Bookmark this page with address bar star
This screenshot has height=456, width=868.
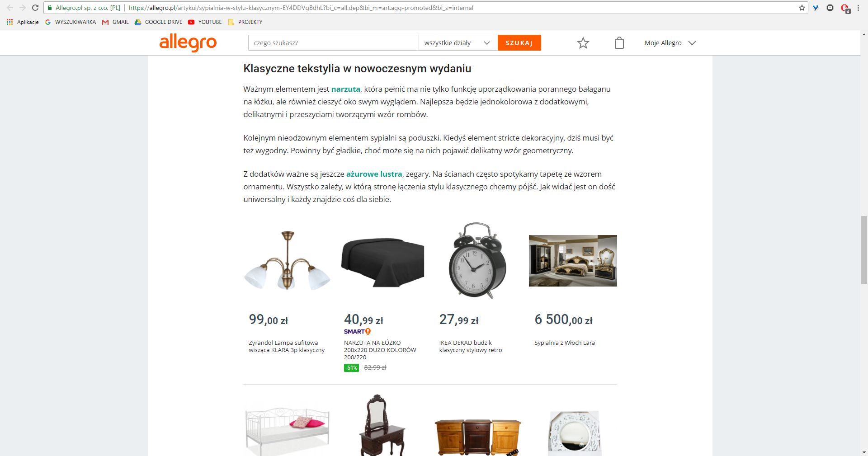[802, 8]
